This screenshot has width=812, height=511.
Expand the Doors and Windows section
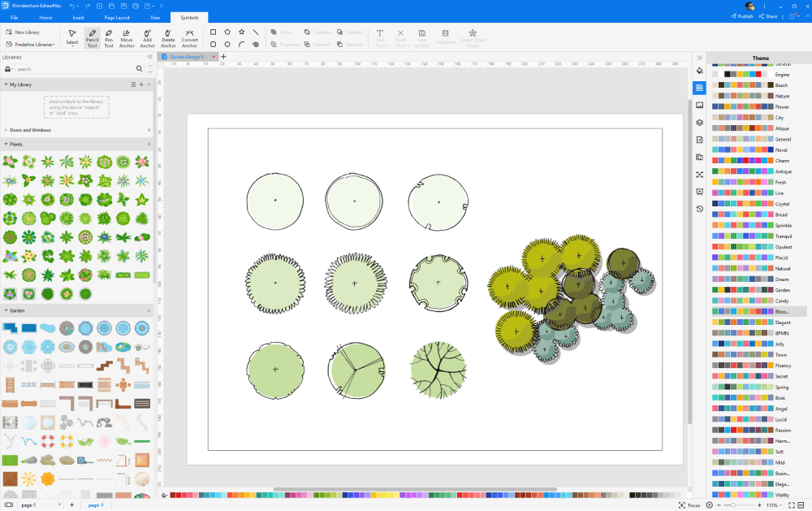[x=6, y=130]
